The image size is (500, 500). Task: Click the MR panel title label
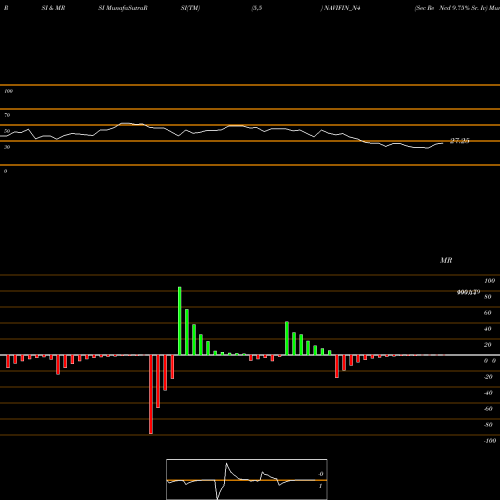(x=446, y=260)
